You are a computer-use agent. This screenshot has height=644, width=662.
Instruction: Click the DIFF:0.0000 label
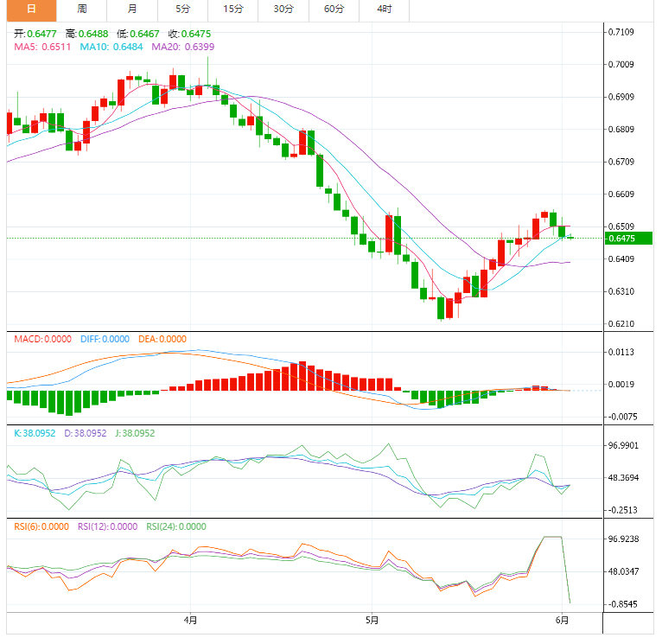(105, 339)
